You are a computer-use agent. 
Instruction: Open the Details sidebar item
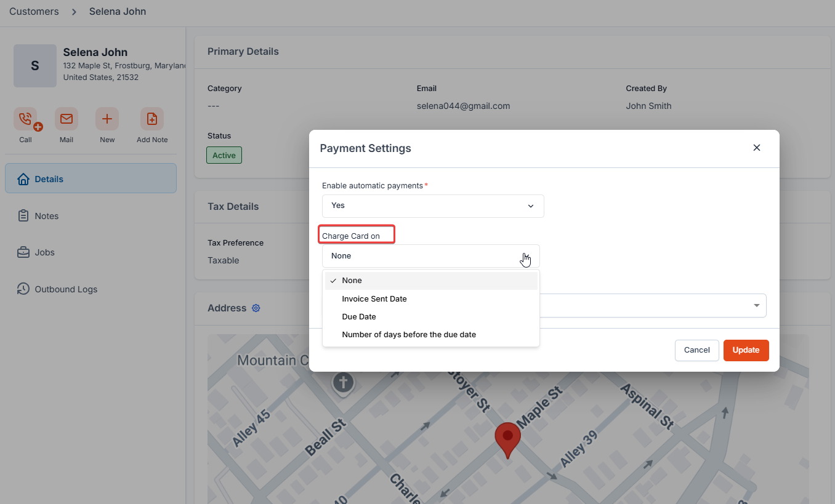pos(91,178)
